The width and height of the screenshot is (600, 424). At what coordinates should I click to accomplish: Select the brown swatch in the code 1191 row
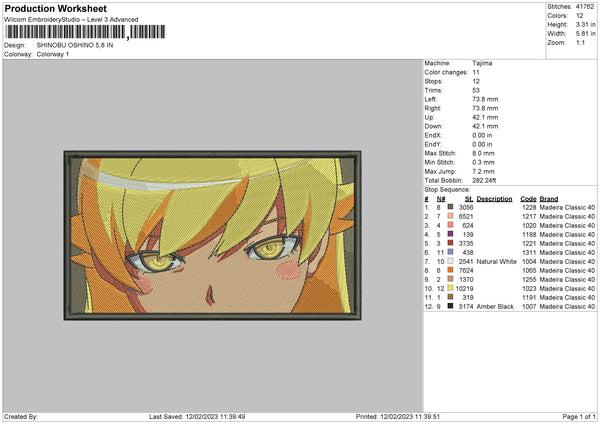point(450,297)
